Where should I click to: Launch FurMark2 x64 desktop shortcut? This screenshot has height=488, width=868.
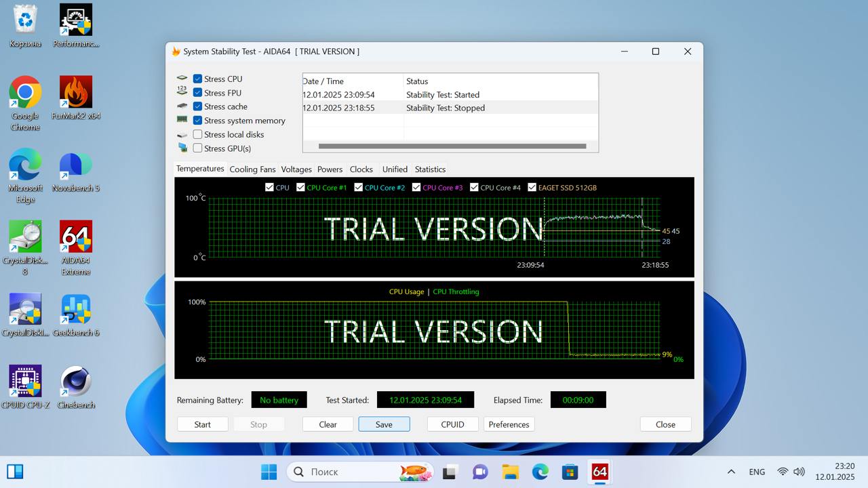click(76, 98)
